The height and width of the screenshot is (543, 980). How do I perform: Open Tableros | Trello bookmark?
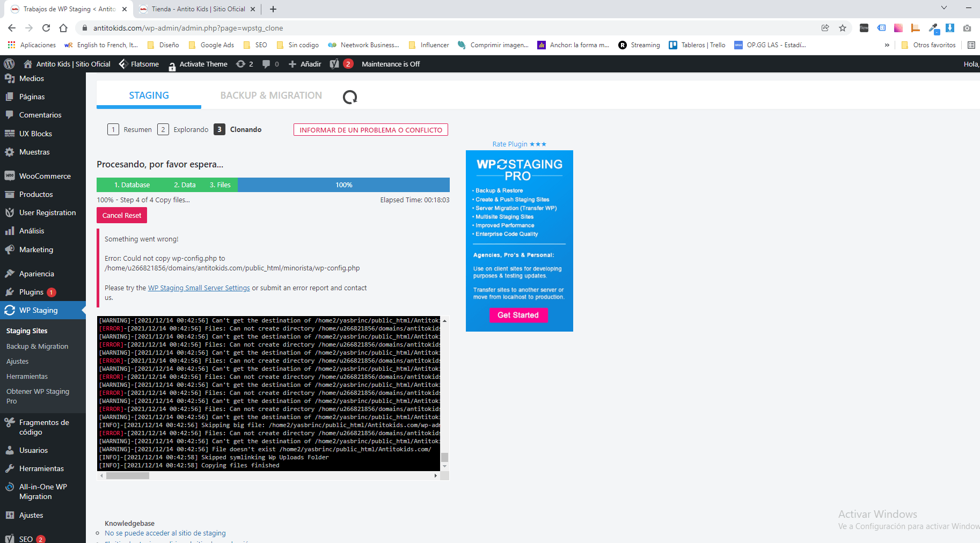(x=697, y=45)
